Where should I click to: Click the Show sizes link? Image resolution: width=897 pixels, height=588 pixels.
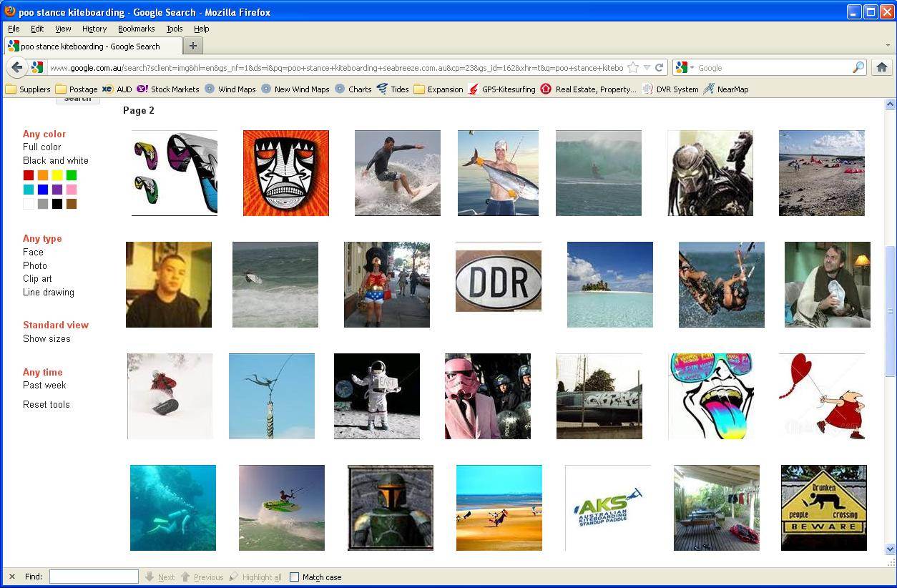coord(46,338)
